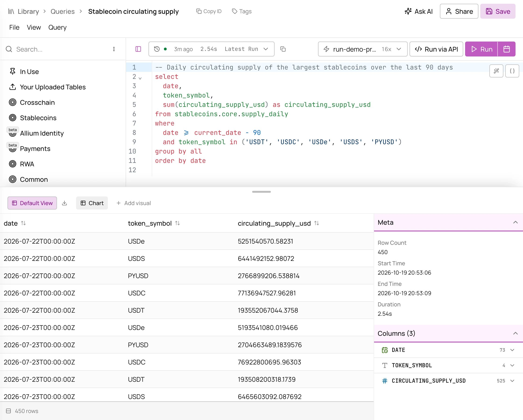This screenshot has width=523, height=420.
Task: Click the value 193508200318.1739
Action: point(267,379)
